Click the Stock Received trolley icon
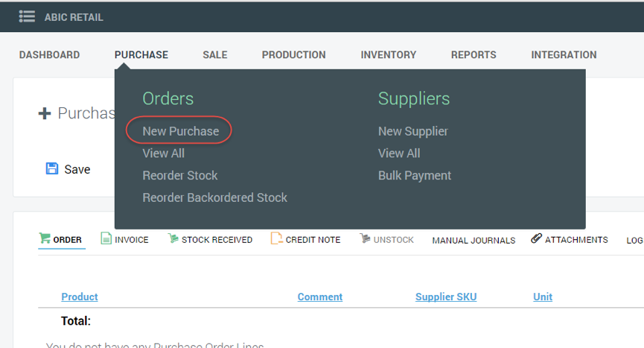The width and height of the screenshot is (644, 348). tap(173, 238)
